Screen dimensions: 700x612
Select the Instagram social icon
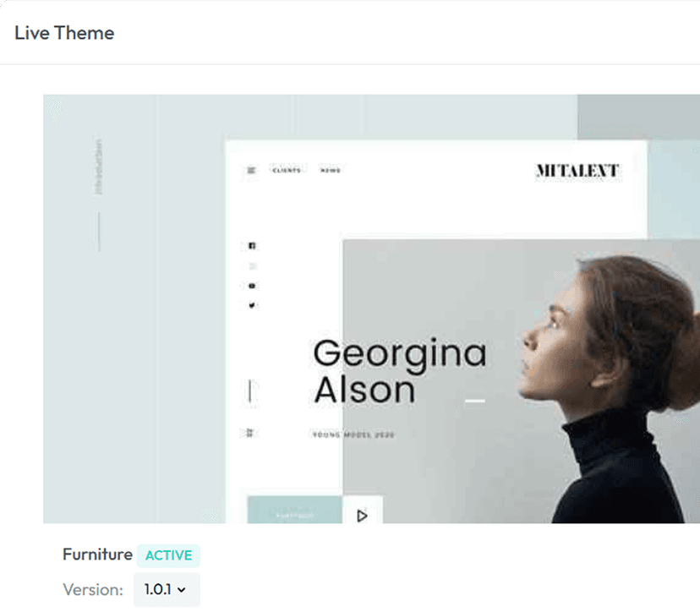tap(251, 265)
